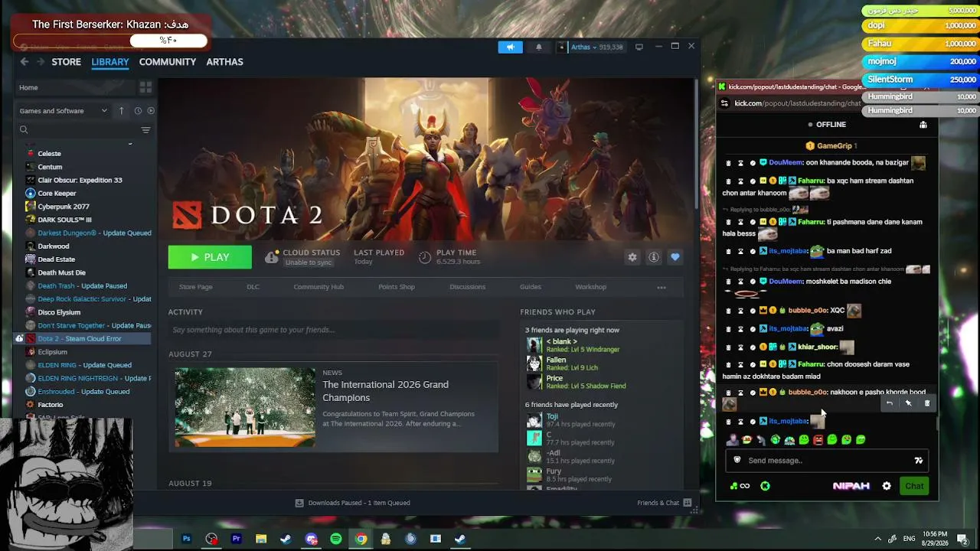Switch library to grid collections view
This screenshot has height=551, width=980.
145,87
